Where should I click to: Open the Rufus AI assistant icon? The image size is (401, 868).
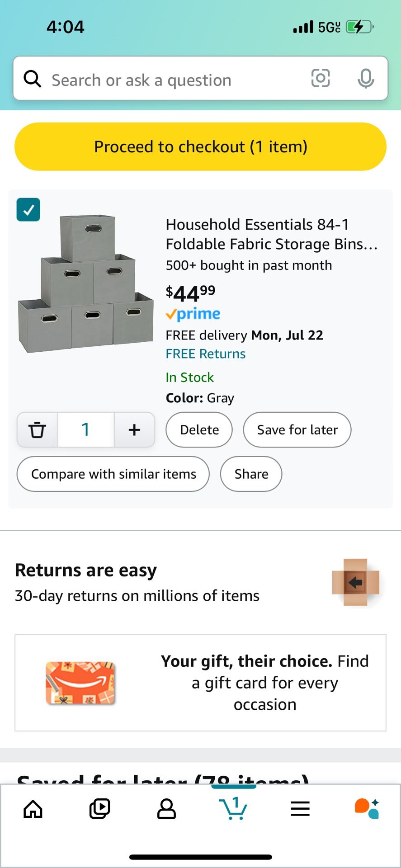pyautogui.click(x=367, y=809)
